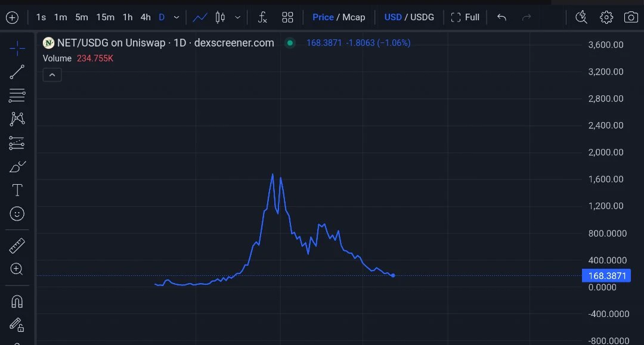Click the 168.3871 current price label
The image size is (644, 345).
[606, 276]
